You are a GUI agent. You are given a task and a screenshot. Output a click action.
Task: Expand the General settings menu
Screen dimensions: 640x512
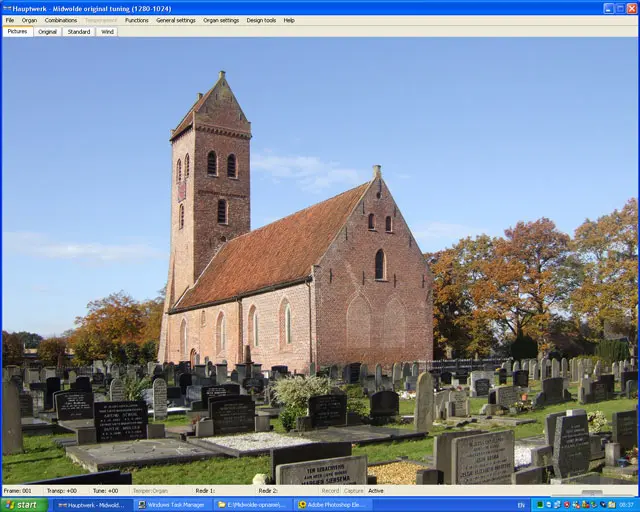175,20
